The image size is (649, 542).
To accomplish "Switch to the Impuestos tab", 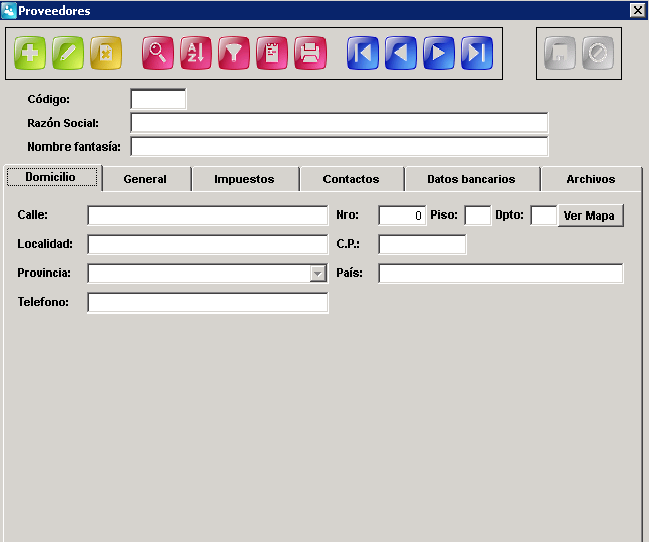I will point(244,179).
